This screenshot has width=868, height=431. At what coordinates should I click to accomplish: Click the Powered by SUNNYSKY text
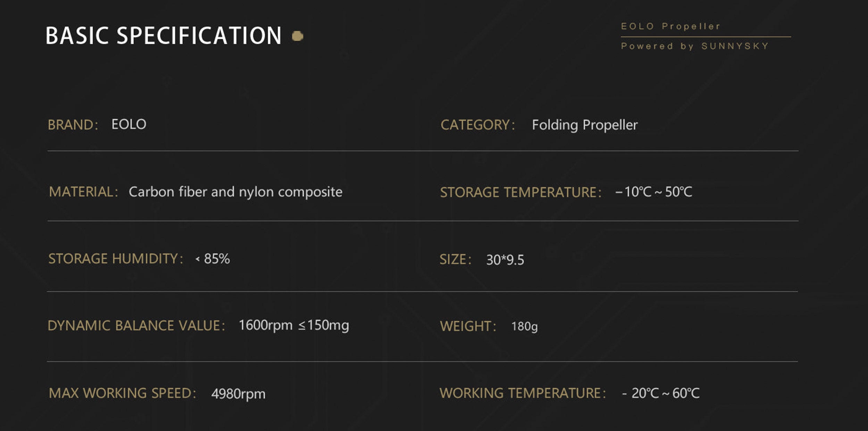pos(695,46)
